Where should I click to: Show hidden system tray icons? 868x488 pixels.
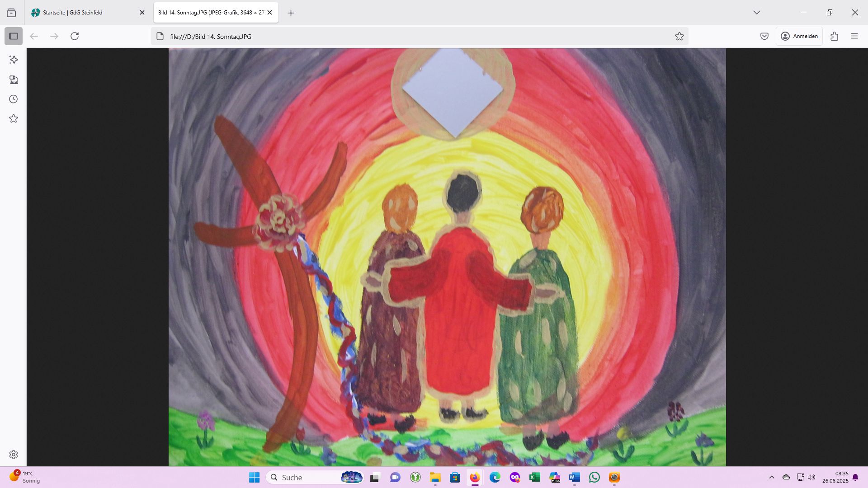[772, 477]
